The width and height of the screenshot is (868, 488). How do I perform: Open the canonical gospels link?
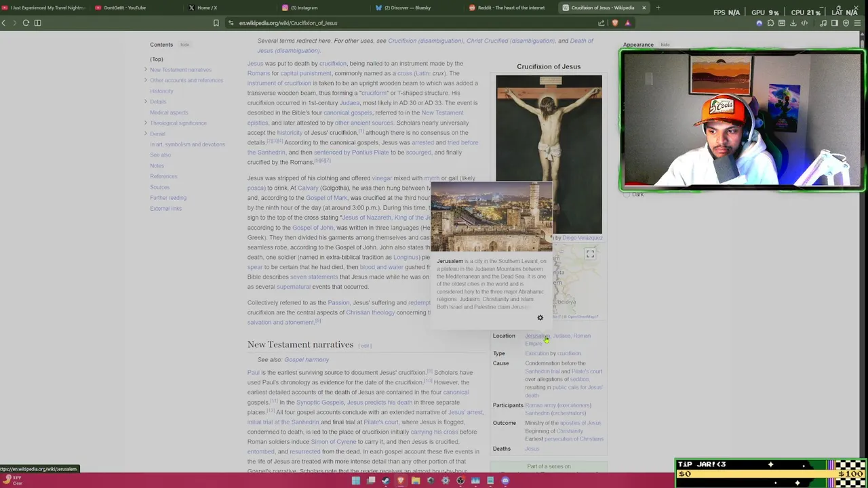coord(348,113)
